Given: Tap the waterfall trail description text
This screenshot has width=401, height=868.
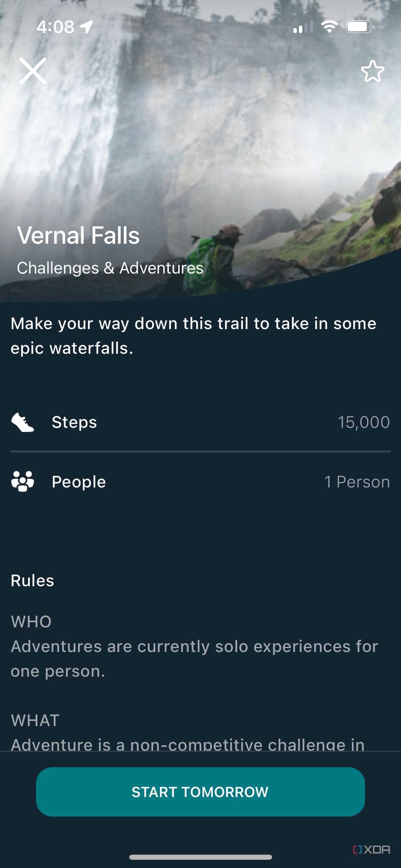Looking at the screenshot, I should 193,336.
